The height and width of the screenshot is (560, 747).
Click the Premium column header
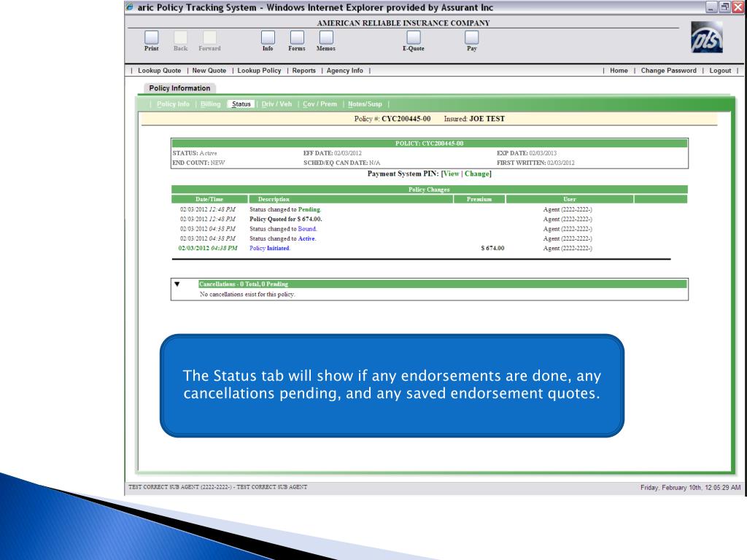click(x=479, y=199)
